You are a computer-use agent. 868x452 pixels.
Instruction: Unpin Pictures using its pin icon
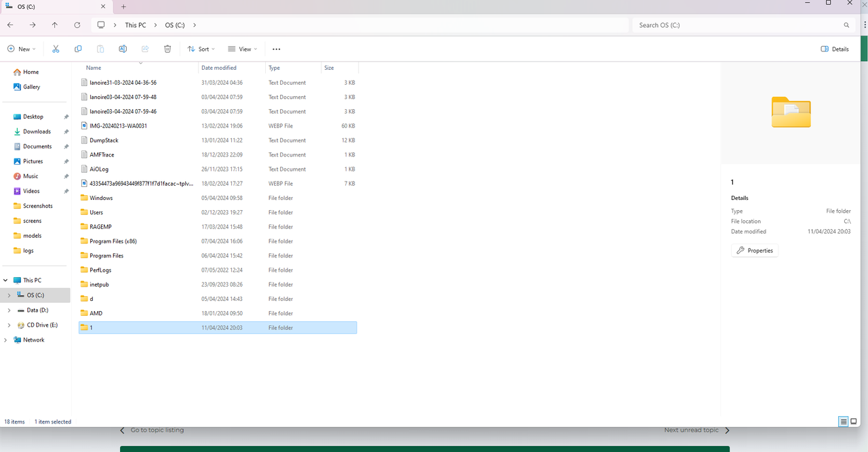point(66,161)
